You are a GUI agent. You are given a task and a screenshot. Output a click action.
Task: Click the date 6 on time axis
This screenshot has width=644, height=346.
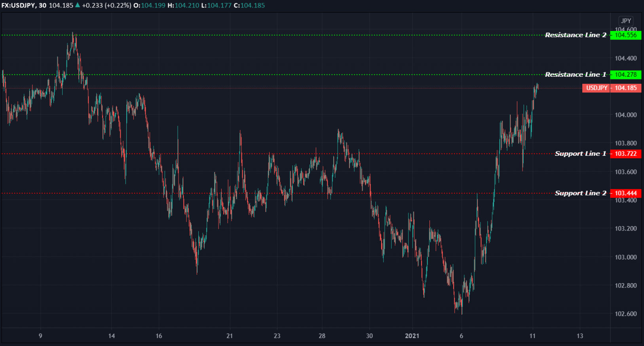462,336
